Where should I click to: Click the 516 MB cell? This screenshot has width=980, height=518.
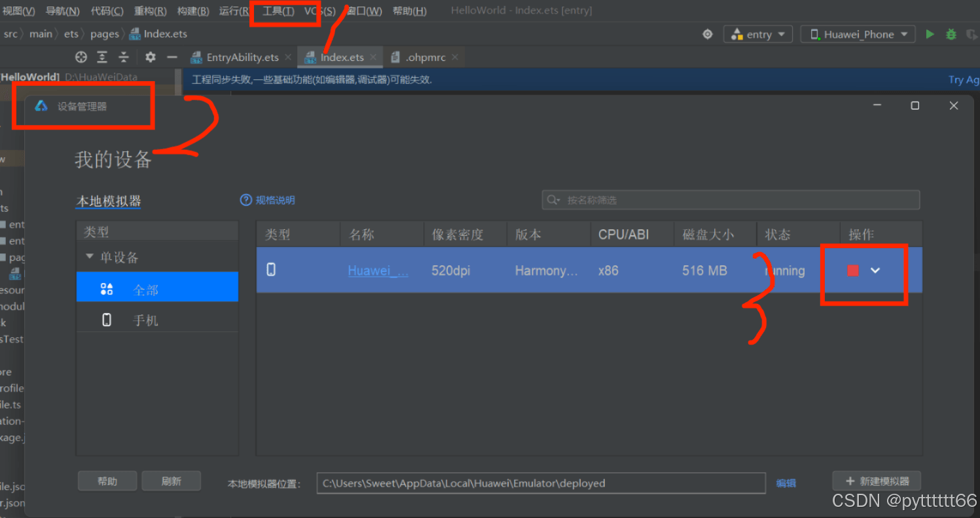[704, 270]
